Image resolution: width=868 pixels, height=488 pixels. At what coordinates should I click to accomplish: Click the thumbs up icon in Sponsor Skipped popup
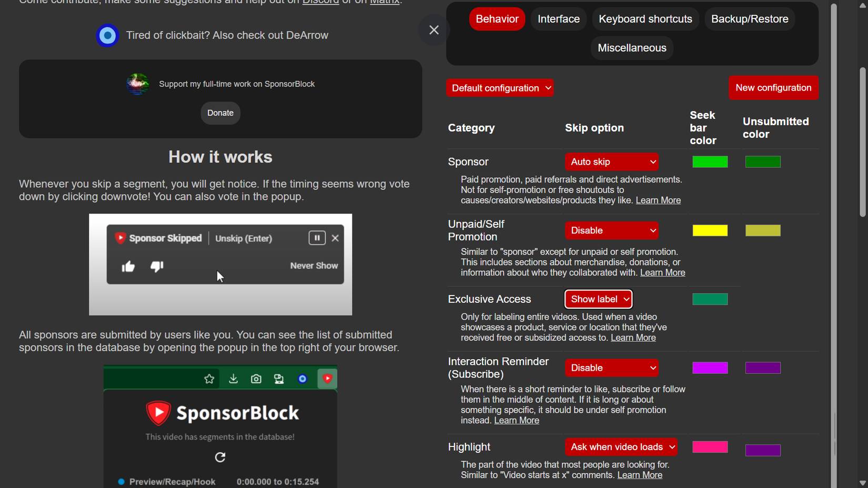pyautogui.click(x=129, y=267)
